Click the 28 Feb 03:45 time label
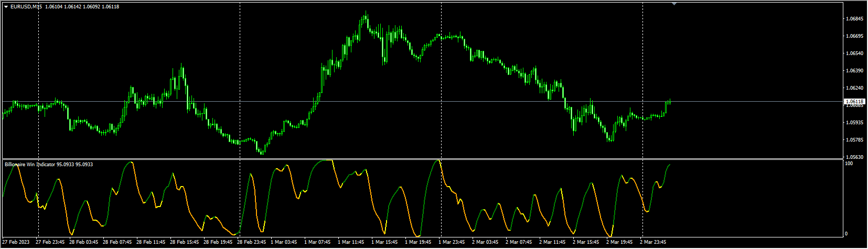The image size is (868, 249). (x=84, y=242)
